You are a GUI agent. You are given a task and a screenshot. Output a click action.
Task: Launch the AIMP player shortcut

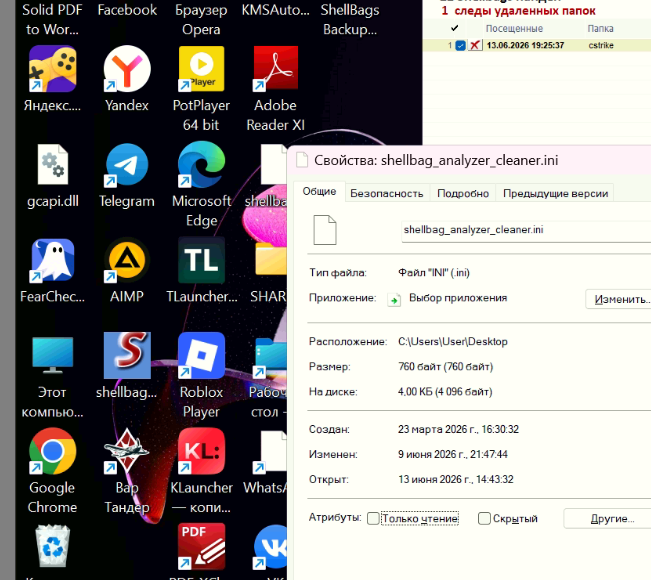pyautogui.click(x=127, y=260)
